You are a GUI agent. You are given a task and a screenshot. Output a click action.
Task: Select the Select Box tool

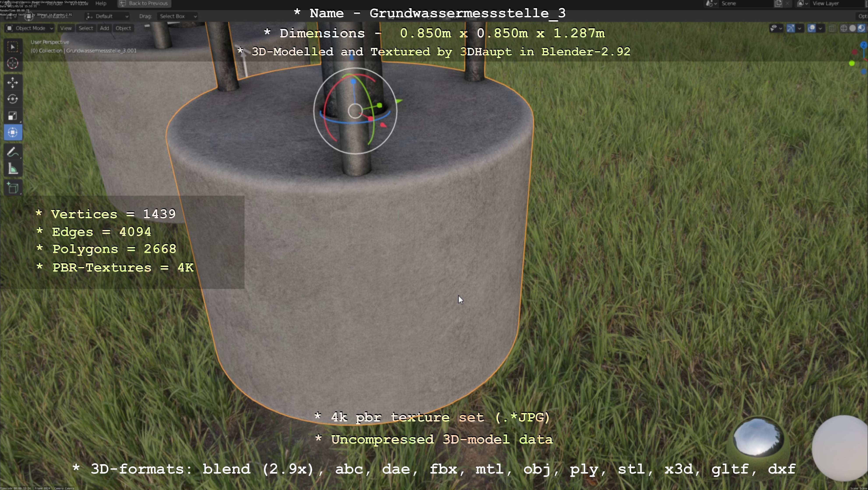click(13, 47)
